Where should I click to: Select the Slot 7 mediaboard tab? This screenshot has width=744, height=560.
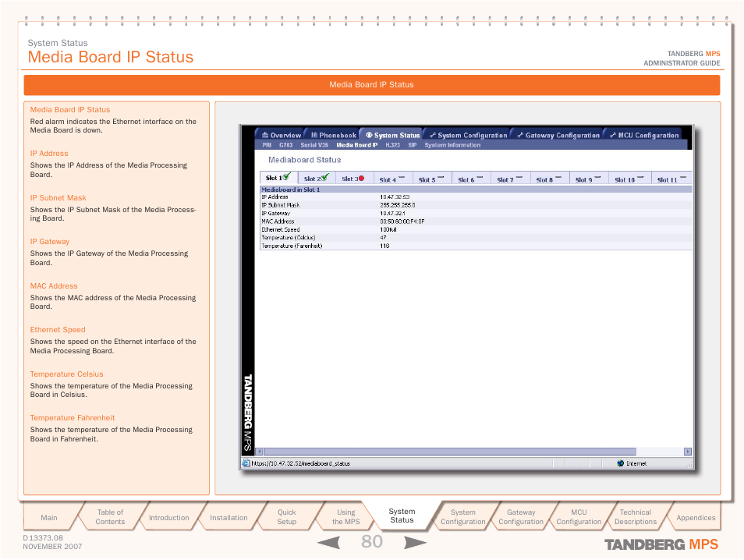coord(508,179)
